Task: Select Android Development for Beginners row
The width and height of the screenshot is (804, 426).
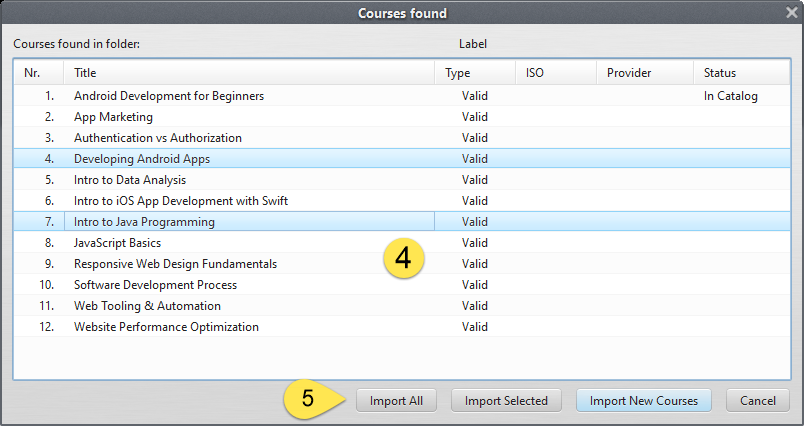Action: tap(168, 96)
